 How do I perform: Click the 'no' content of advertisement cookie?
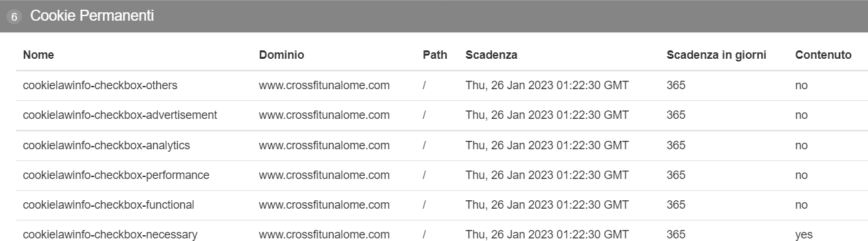click(x=801, y=115)
